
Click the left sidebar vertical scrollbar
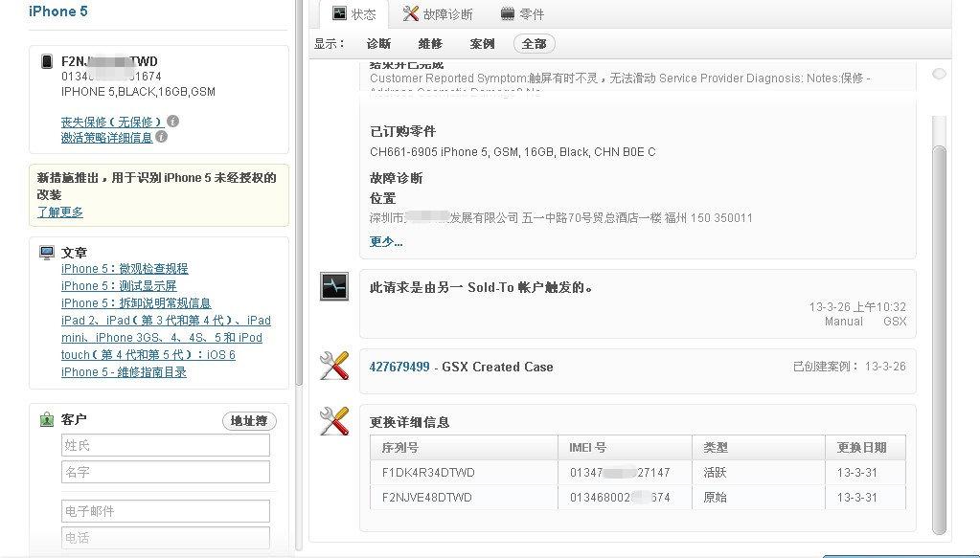(300, 193)
